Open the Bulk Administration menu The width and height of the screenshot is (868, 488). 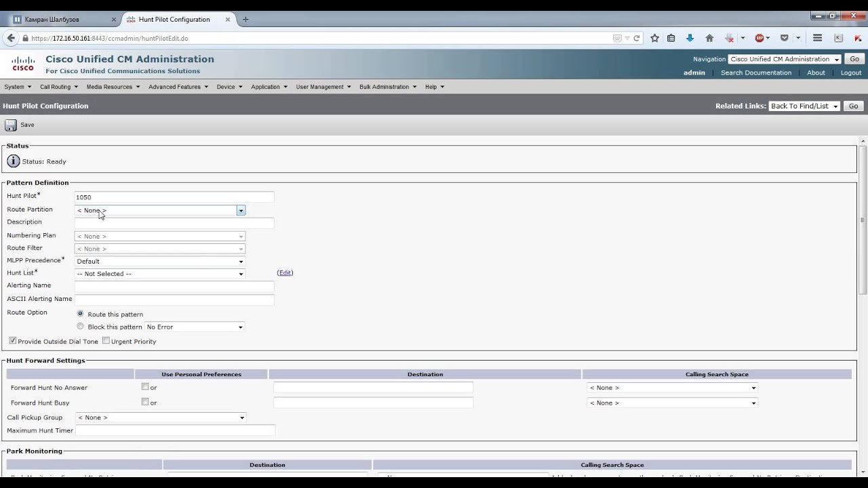(x=388, y=87)
